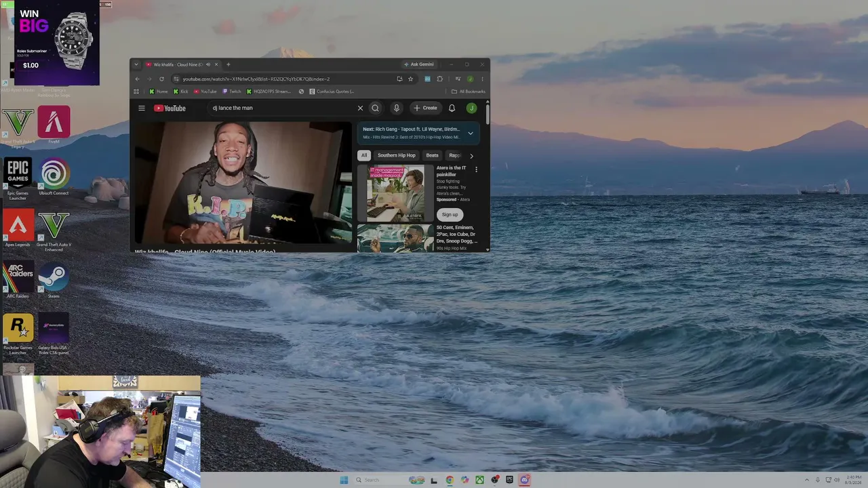
Task: Open volume control in system tray
Action: 837,480
